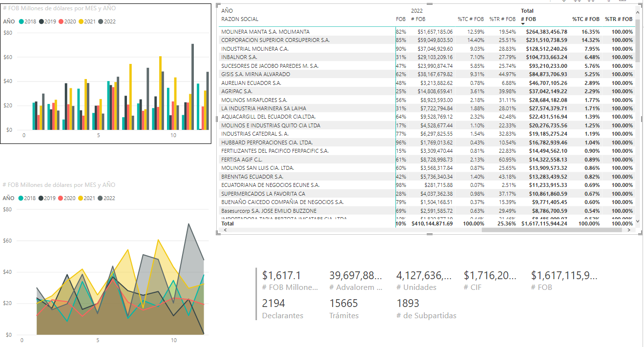This screenshot has width=644, height=347.
Task: Click the 15665 Trámites card value
Action: coord(344,304)
